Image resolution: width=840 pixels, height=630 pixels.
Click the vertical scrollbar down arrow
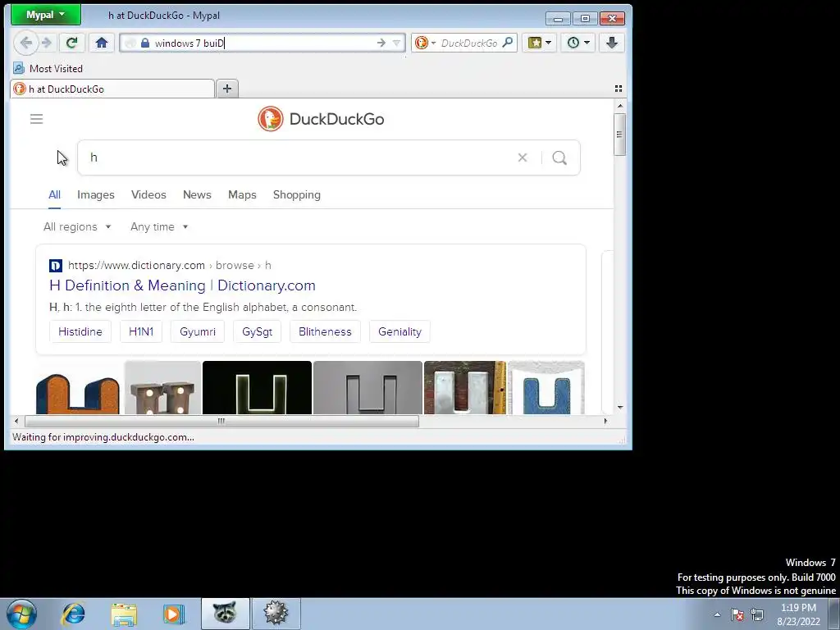tap(620, 408)
